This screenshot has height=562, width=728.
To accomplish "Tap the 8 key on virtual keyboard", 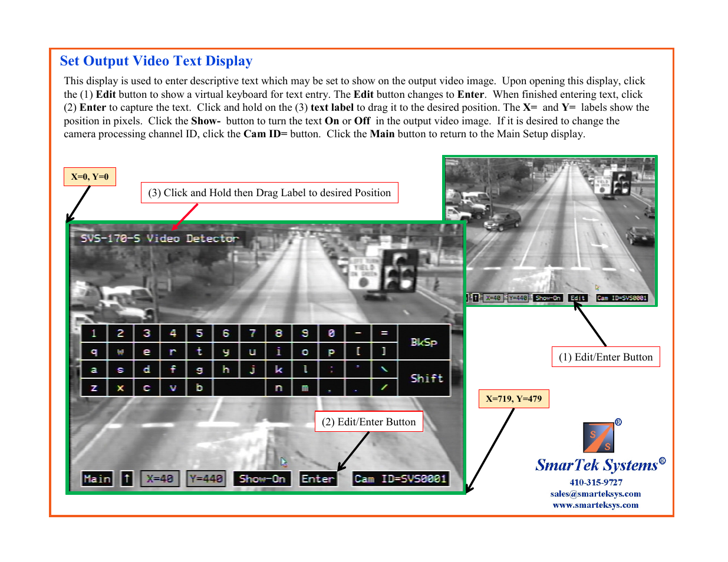I will coord(279,333).
